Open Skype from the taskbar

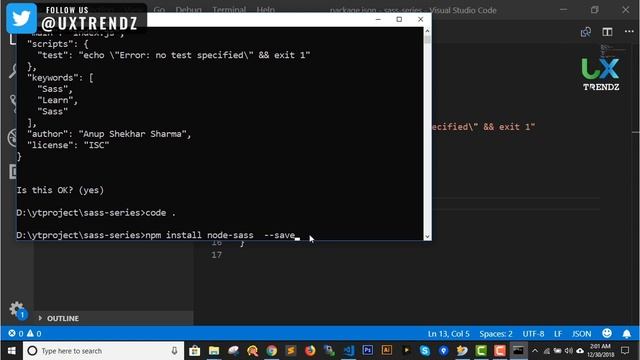tap(424, 351)
